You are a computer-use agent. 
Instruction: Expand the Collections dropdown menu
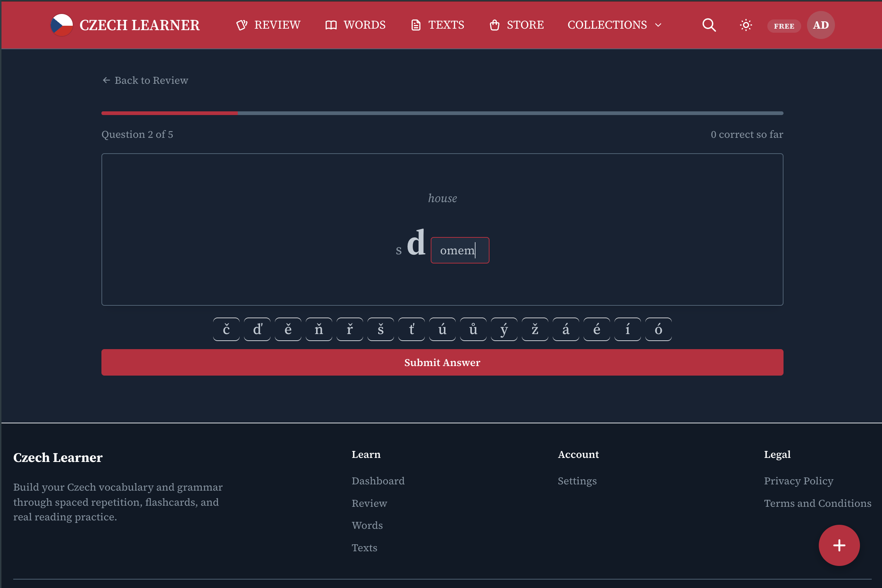[607, 25]
